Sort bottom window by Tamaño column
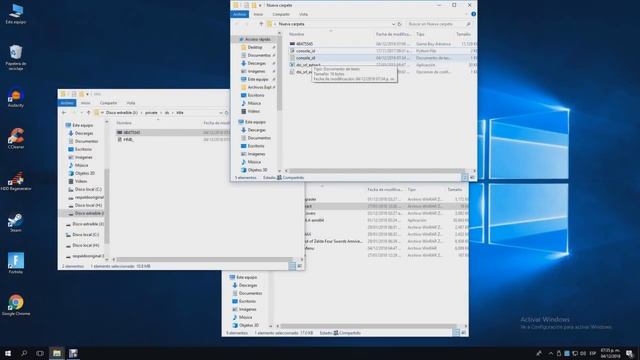 coord(454,190)
